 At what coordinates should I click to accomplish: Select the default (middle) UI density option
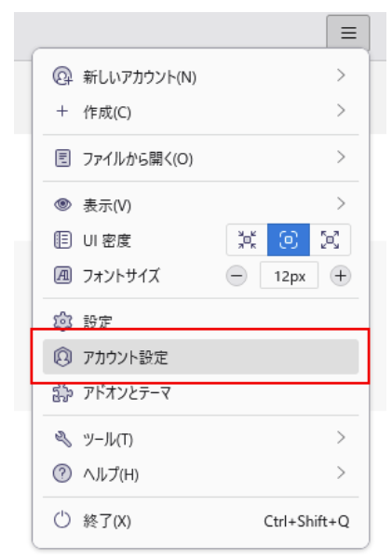click(x=289, y=239)
